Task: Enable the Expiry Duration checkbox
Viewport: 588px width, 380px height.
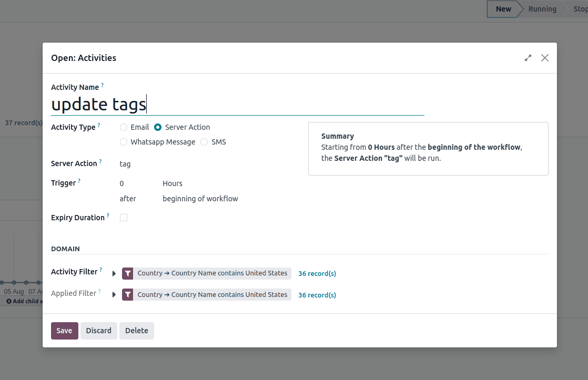Action: pyautogui.click(x=124, y=218)
